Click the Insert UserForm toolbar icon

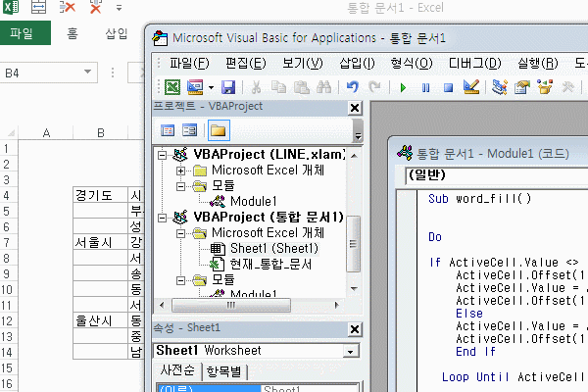point(195,87)
